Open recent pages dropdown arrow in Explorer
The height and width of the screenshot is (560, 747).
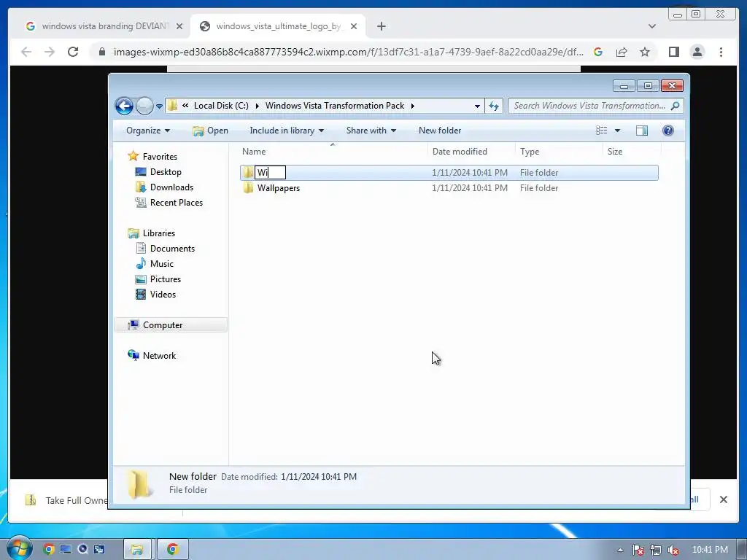click(x=159, y=106)
